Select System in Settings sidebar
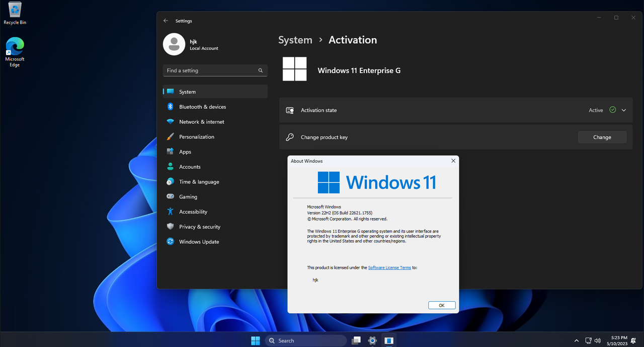The height and width of the screenshot is (347, 644). point(215,92)
